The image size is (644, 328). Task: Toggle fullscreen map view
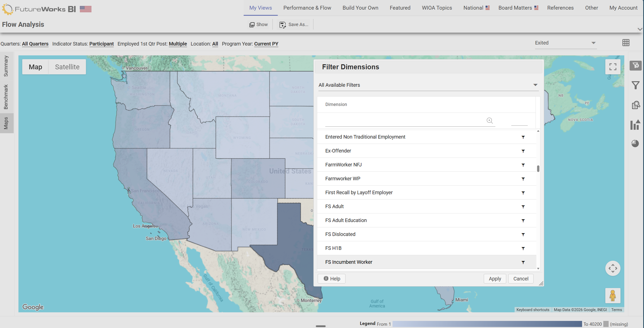click(613, 67)
